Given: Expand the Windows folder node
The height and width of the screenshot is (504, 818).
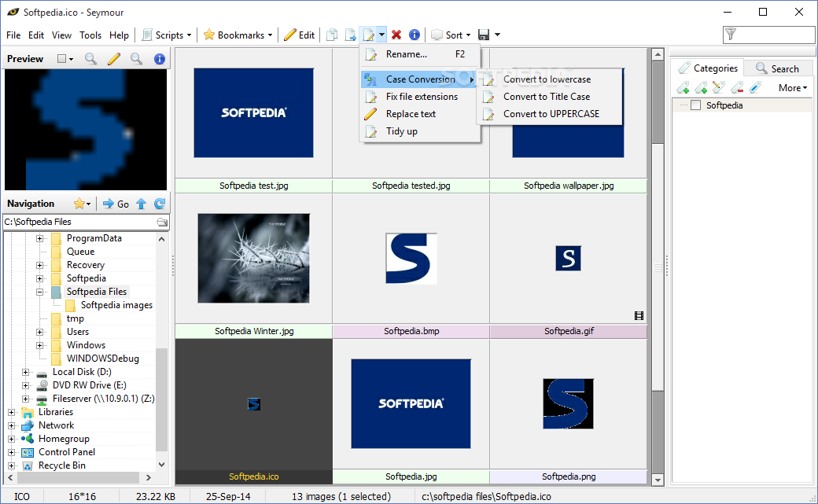Looking at the screenshot, I should [x=39, y=345].
